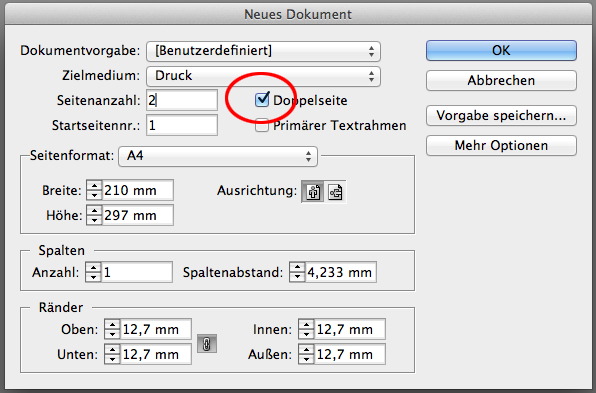Open the Dokumentvorgabe dropdown
The height and width of the screenshot is (393, 596).
point(263,51)
